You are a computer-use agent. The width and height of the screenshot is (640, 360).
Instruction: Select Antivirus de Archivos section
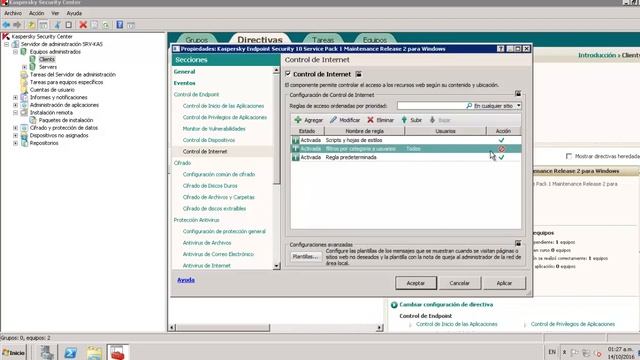pyautogui.click(x=207, y=243)
